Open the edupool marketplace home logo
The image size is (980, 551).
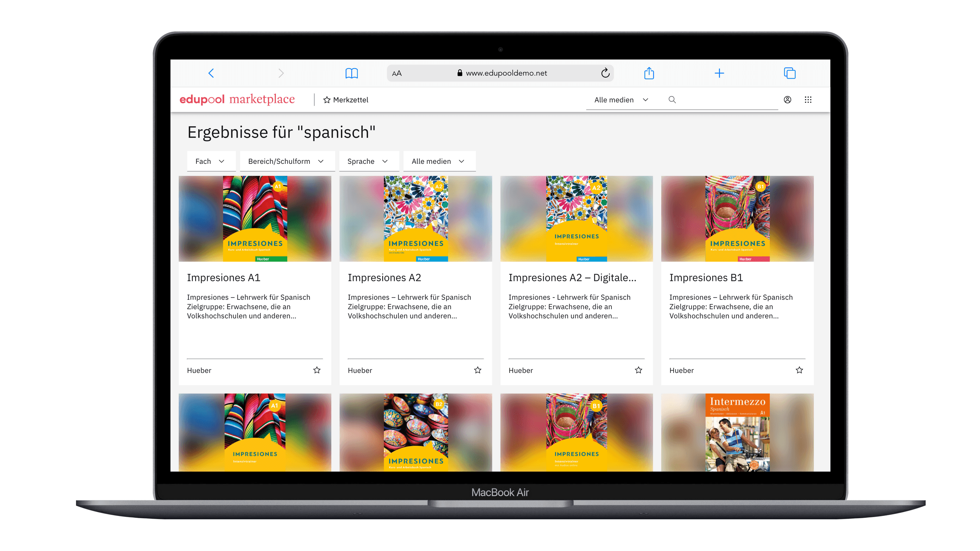[x=237, y=99]
